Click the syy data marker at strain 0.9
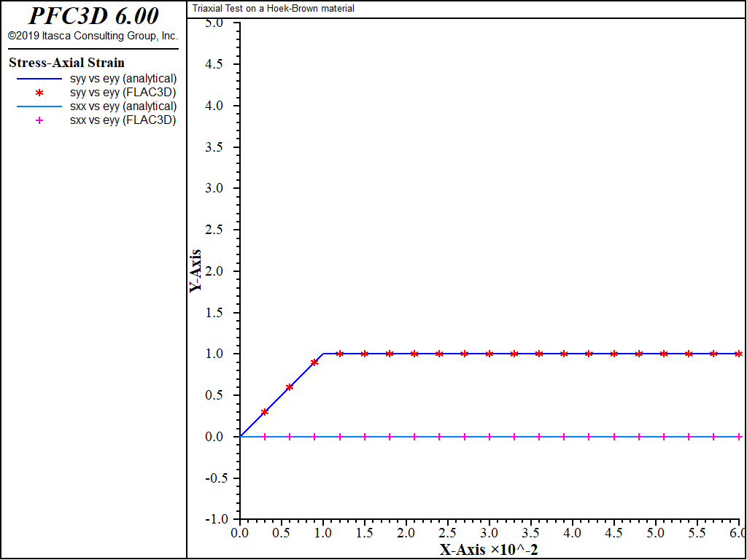Image resolution: width=747 pixels, height=560 pixels. coord(314,362)
